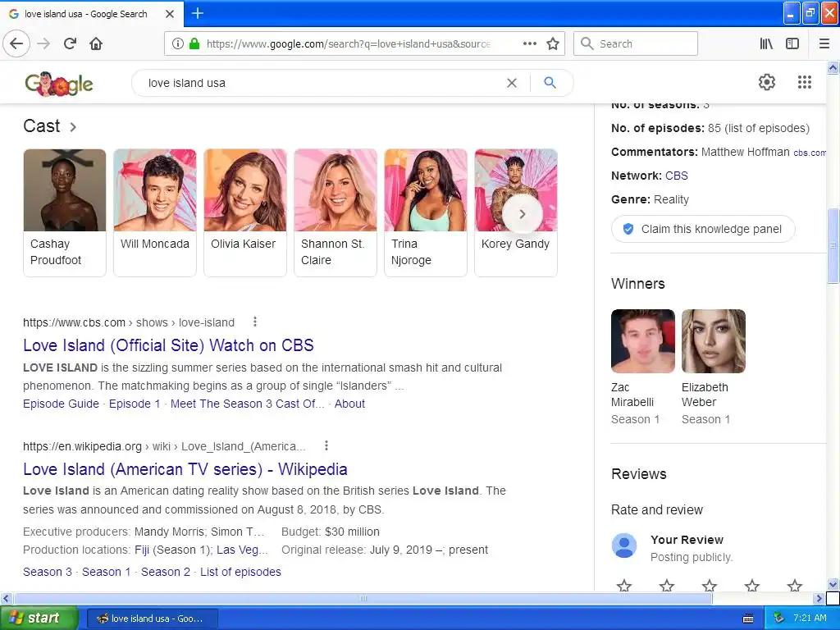The width and height of the screenshot is (840, 630).
Task: Click the user avatar next to Your Review
Action: coord(624,546)
